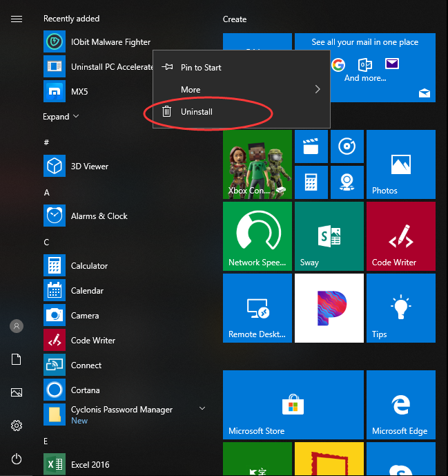The height and width of the screenshot is (476, 448).
Task: Click the 'Create' tile group title
Action: coord(235,19)
